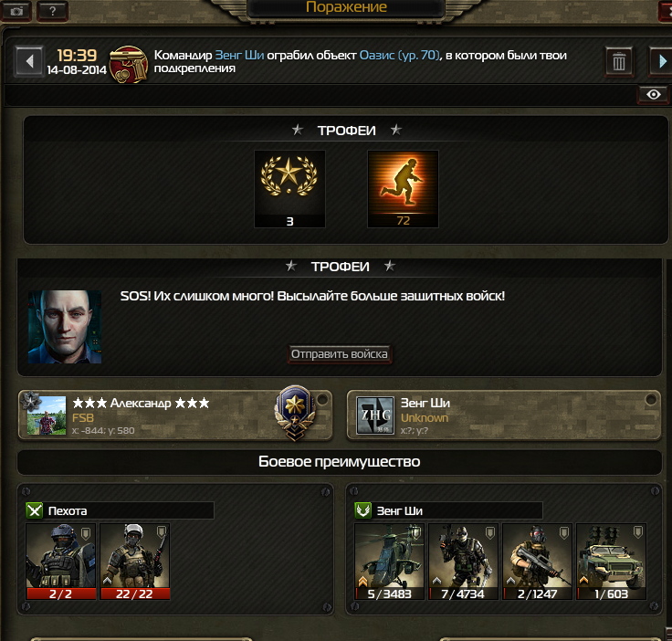Click the helicopter unit card 5/3483
Screen dimensions: 672x641
pyautogui.click(x=389, y=562)
